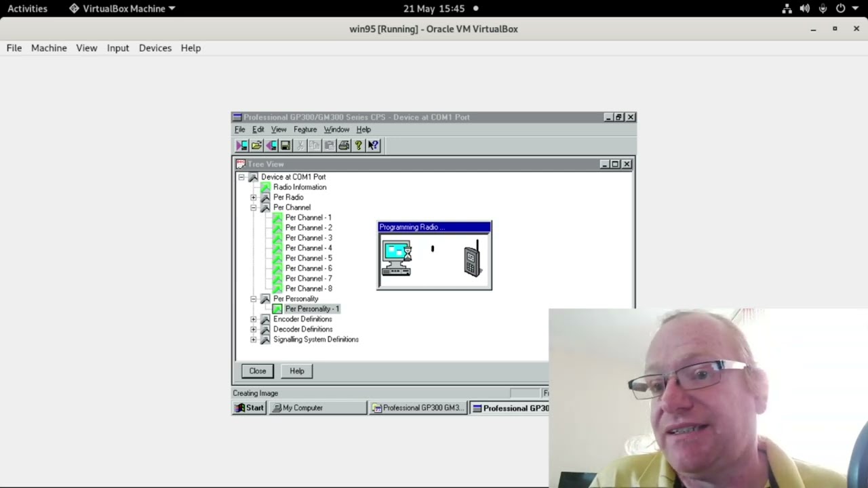This screenshot has height=488, width=868.
Task: Click the Close button in Tree View
Action: coord(258,371)
